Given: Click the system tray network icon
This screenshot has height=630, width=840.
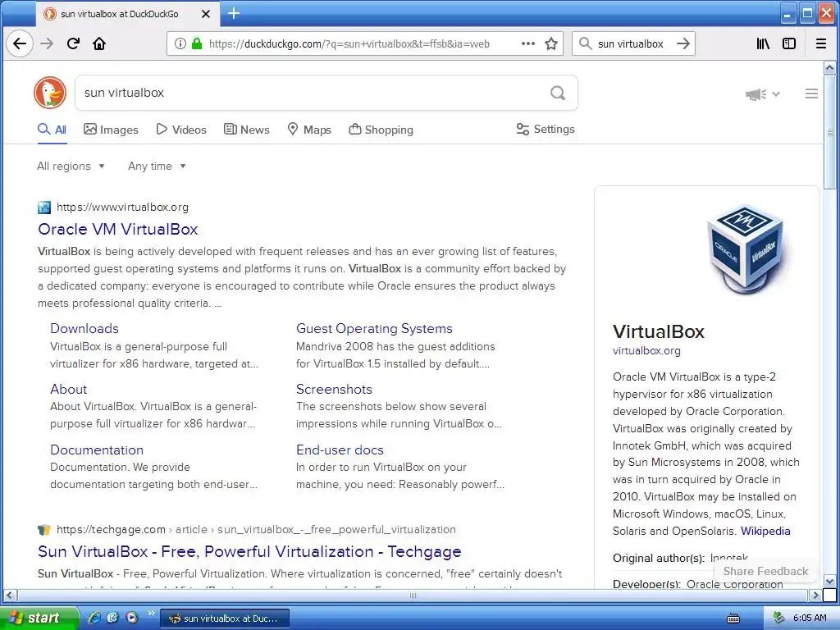Looking at the screenshot, I should coord(779,618).
